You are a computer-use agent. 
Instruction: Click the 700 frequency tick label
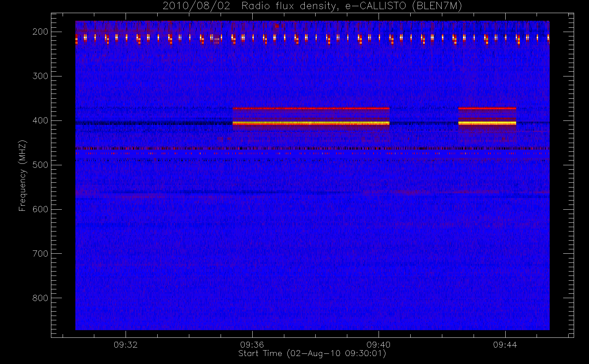(x=40, y=254)
